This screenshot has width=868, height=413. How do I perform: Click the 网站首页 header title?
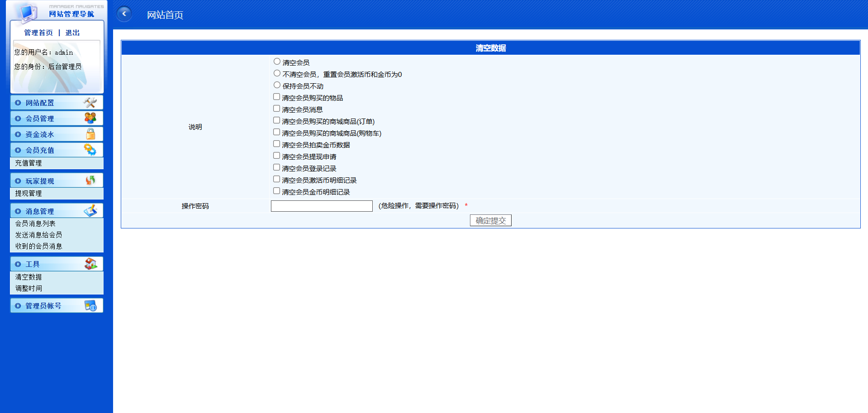click(x=165, y=15)
